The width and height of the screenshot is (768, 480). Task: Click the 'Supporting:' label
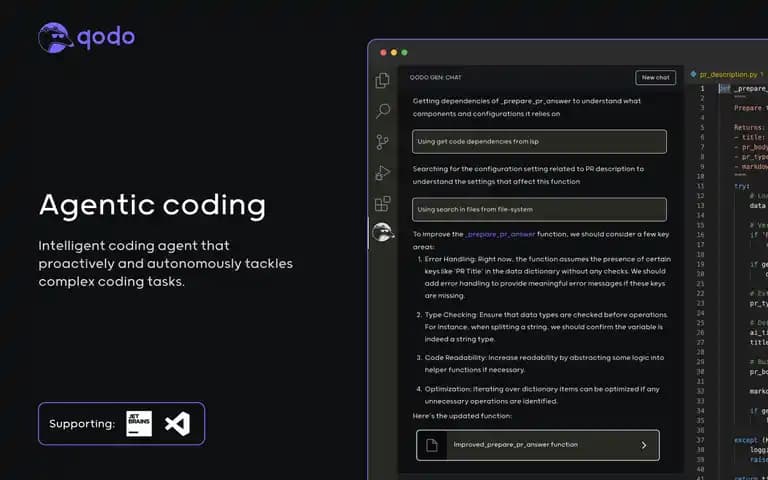point(82,424)
